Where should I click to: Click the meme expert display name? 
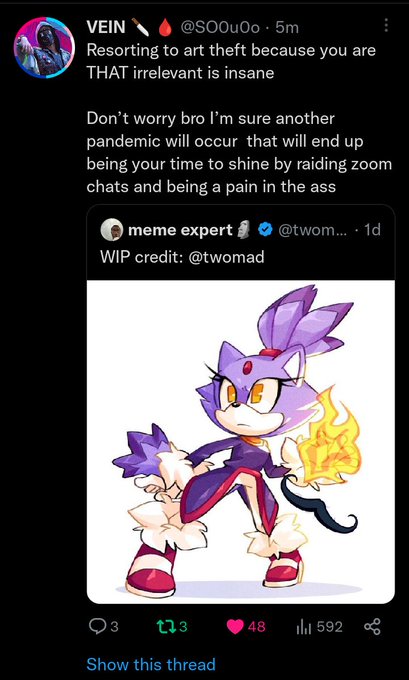(180, 230)
